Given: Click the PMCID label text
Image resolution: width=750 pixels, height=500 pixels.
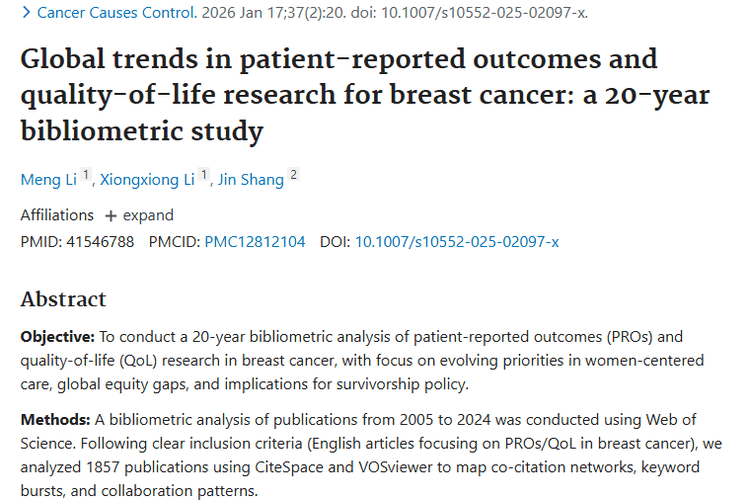Looking at the screenshot, I should pos(174,242).
